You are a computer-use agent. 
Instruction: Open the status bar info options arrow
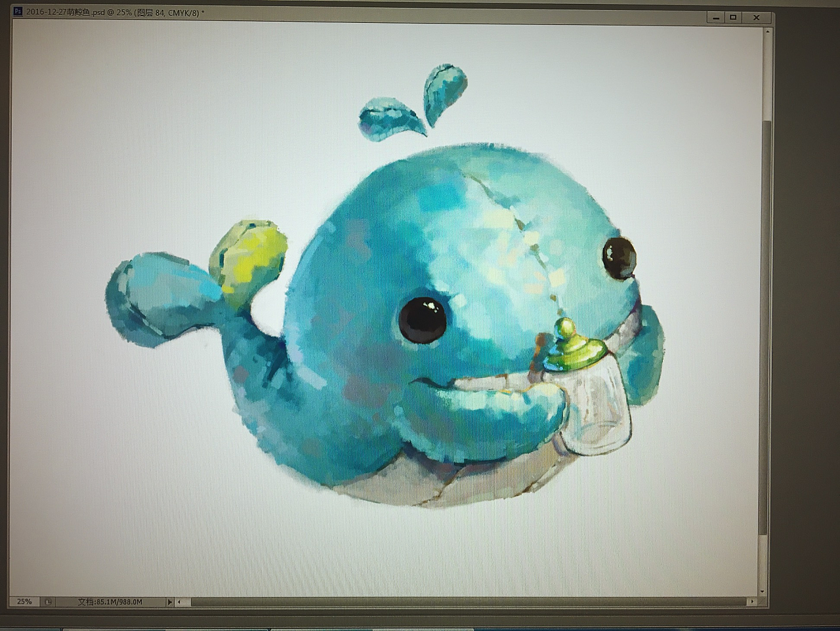(169, 601)
